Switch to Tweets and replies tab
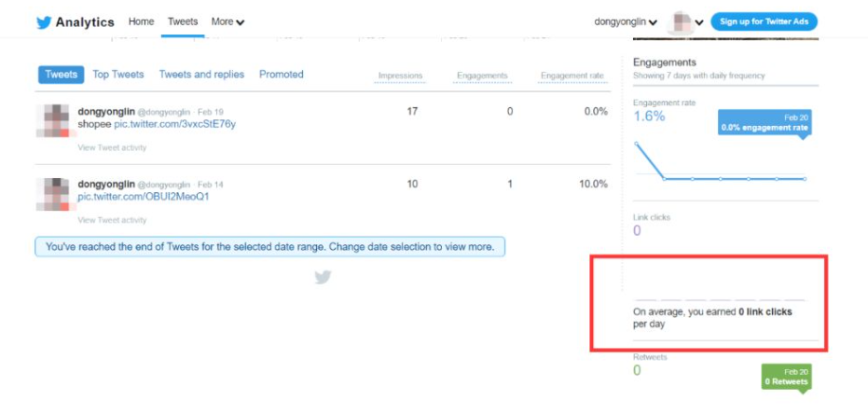Screen dimensions: 868x414 [201, 75]
